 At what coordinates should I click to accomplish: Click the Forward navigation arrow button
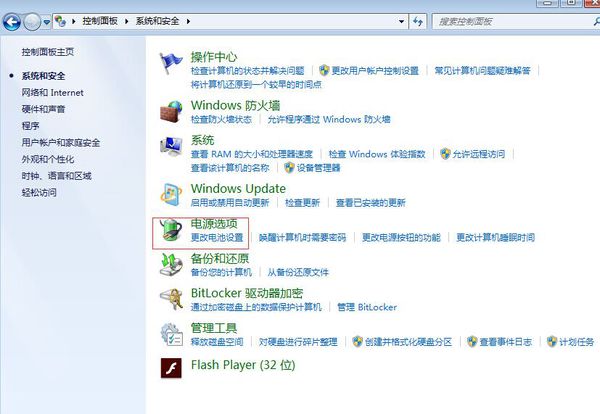click(x=32, y=22)
